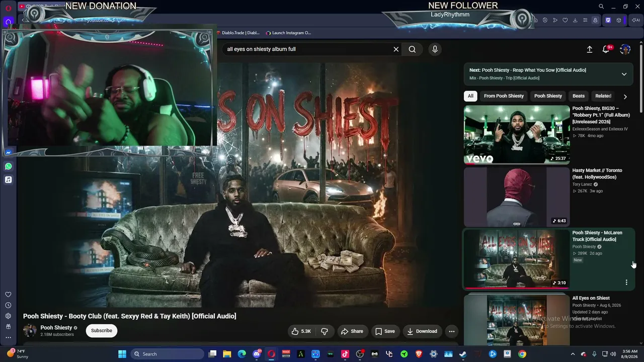644x362 pixels.
Task: Open Hasty Market Toronto video thumbnail
Action: tap(517, 197)
